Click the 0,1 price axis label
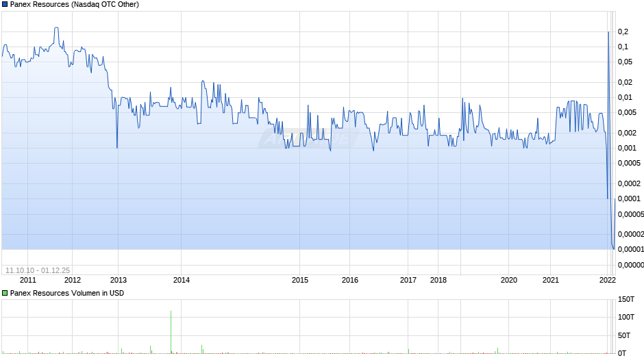 623,47
